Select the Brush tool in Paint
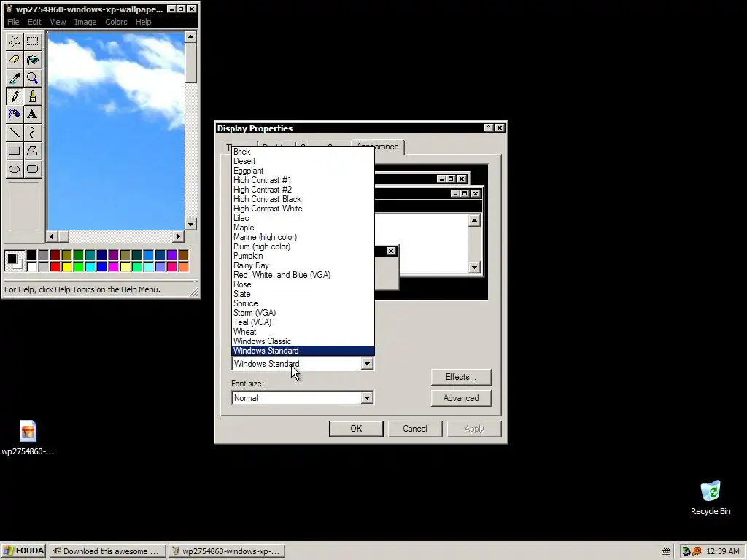 tap(32, 96)
